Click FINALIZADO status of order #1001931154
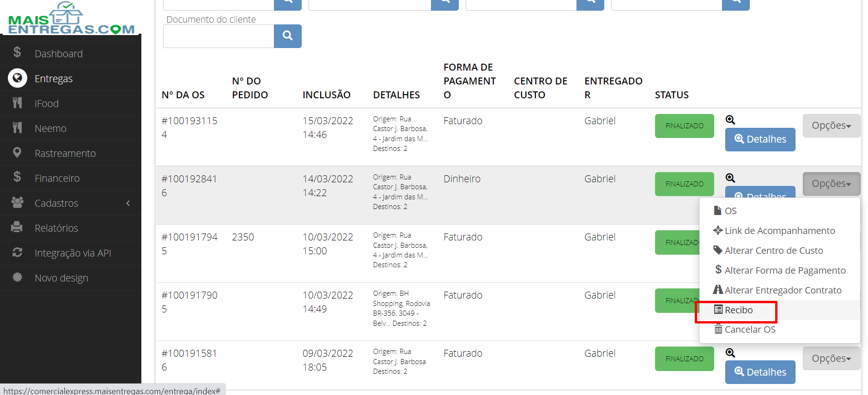 [x=684, y=126]
